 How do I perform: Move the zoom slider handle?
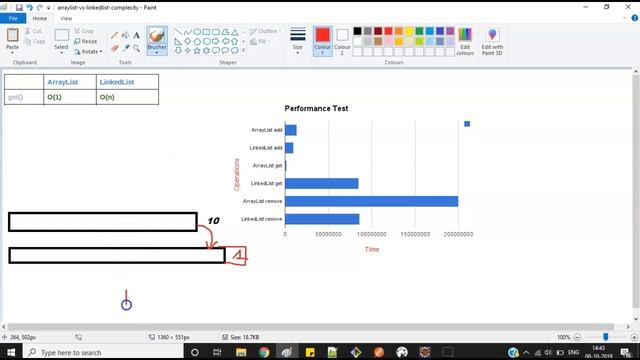[x=606, y=337]
